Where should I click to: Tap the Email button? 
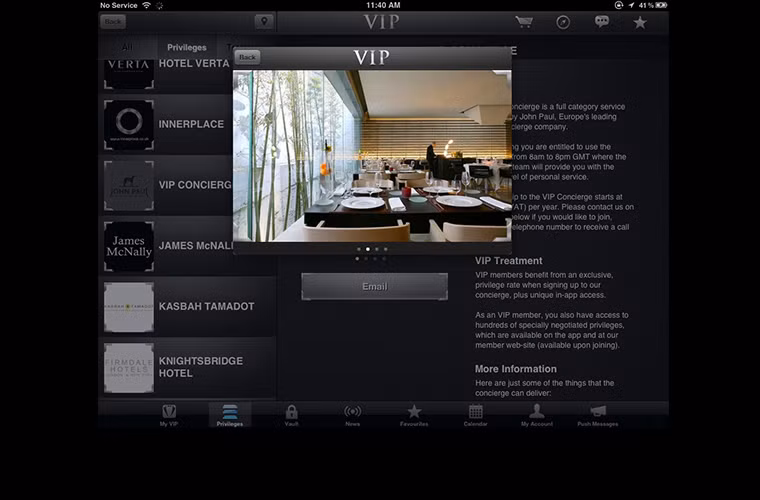click(374, 286)
